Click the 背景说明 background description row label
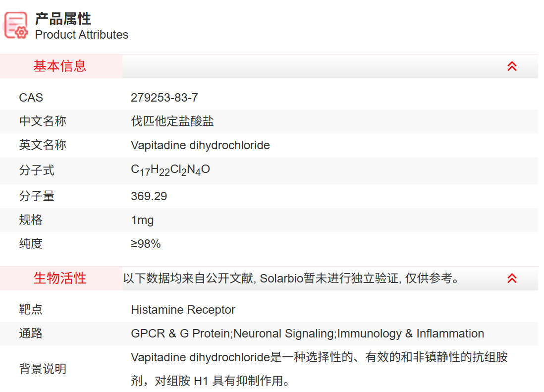This screenshot has width=544, height=392. pyautogui.click(x=42, y=369)
